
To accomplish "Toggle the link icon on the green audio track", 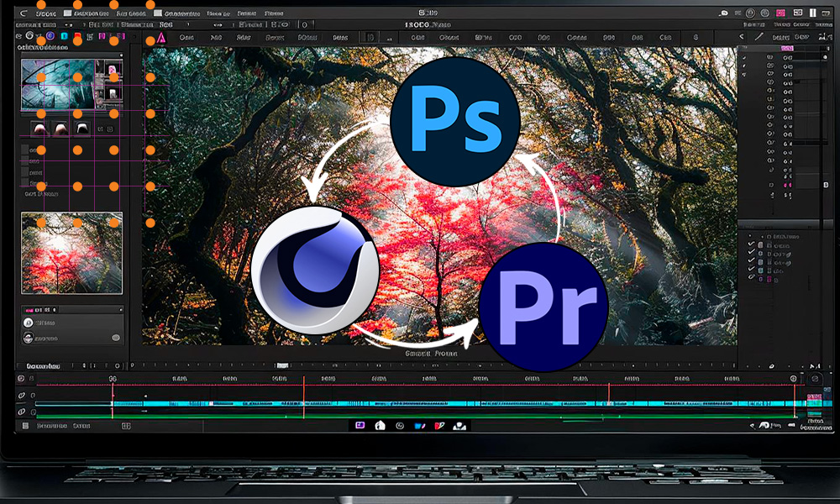I will pos(22,412).
